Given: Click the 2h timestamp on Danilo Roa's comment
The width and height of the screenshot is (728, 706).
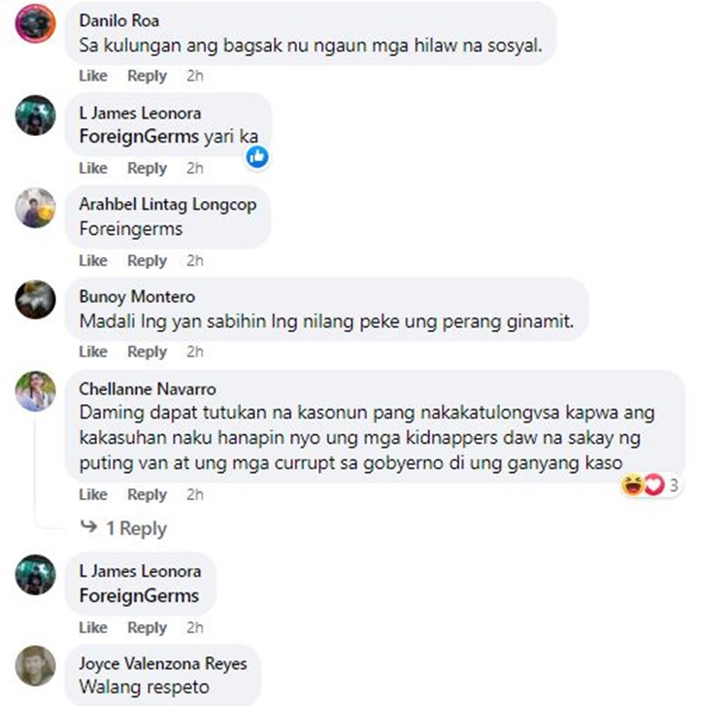Looking at the screenshot, I should click(195, 76).
